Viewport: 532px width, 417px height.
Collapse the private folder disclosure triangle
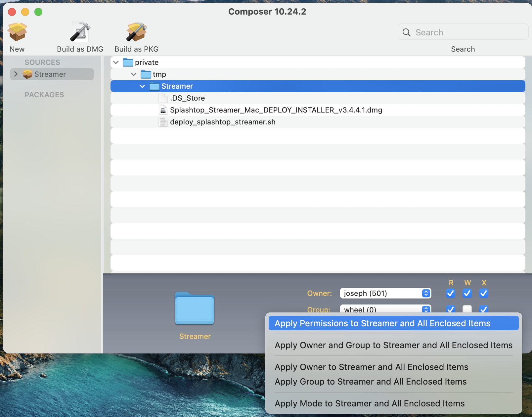pos(116,62)
